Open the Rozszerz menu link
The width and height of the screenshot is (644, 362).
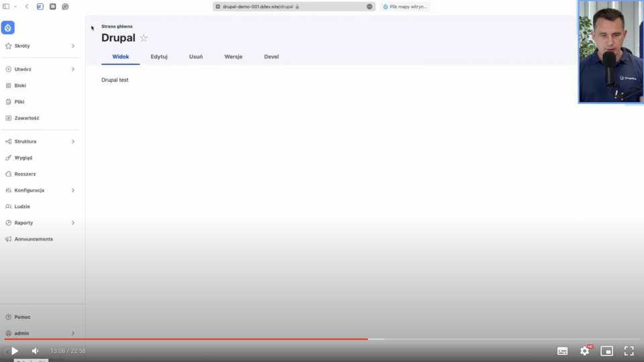pyautogui.click(x=25, y=174)
